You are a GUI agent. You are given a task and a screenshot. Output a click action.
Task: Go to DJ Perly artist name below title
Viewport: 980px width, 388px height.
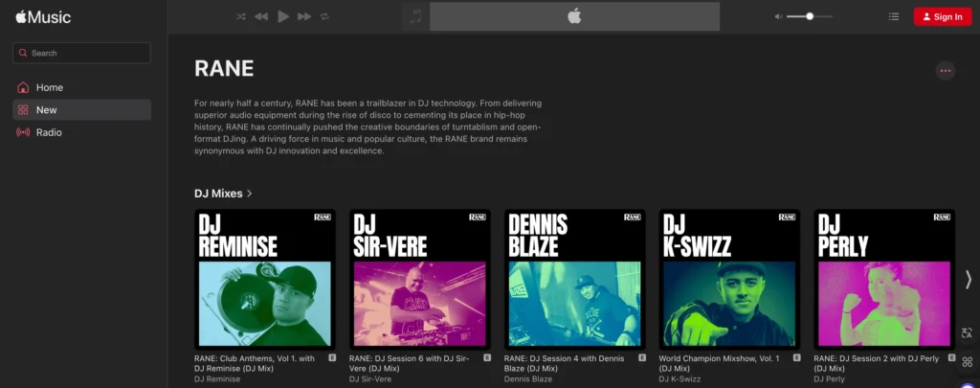coord(830,379)
